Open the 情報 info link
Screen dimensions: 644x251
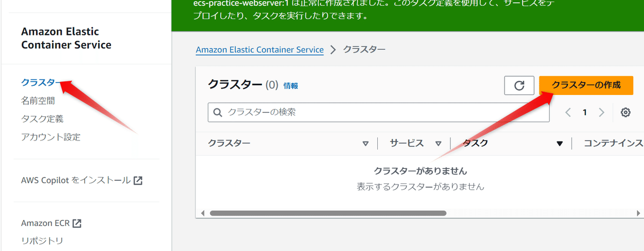click(291, 85)
